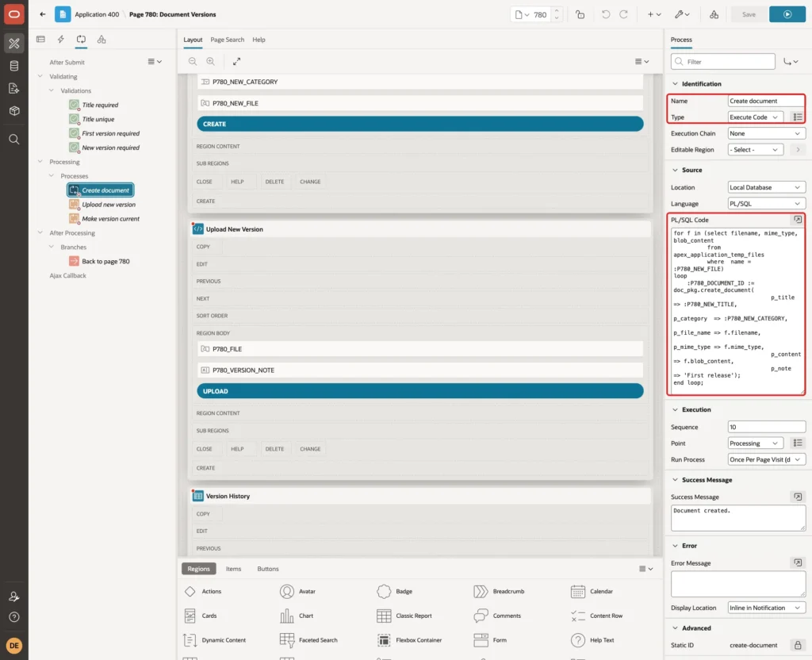Switch to the Layout tab
Screen dimensions: 812x660
(193, 40)
